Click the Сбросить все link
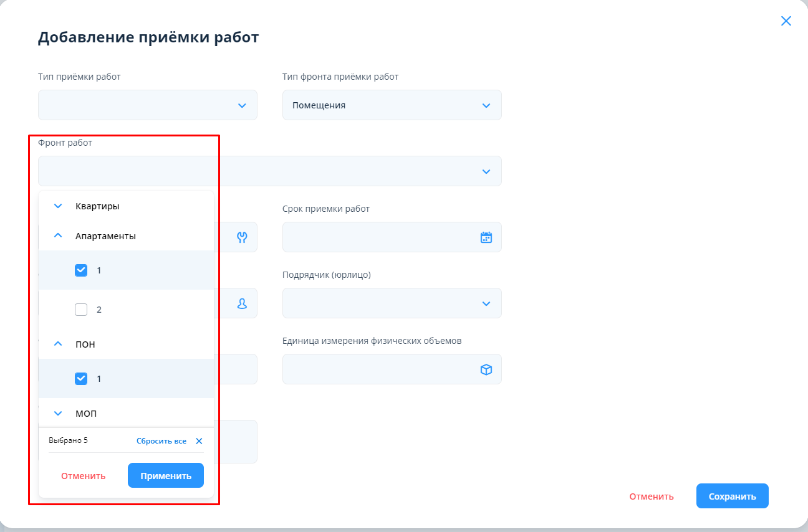 click(161, 441)
